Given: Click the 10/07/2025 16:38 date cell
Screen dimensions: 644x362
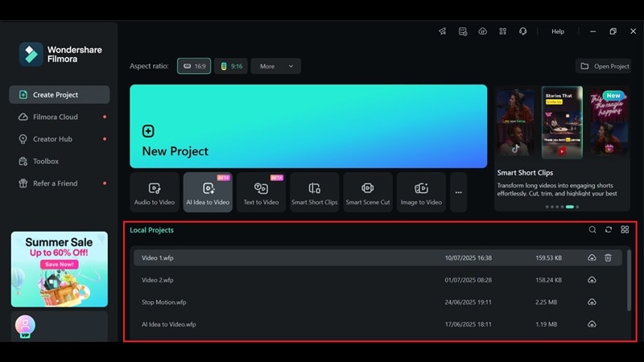Looking at the screenshot, I should (469, 257).
